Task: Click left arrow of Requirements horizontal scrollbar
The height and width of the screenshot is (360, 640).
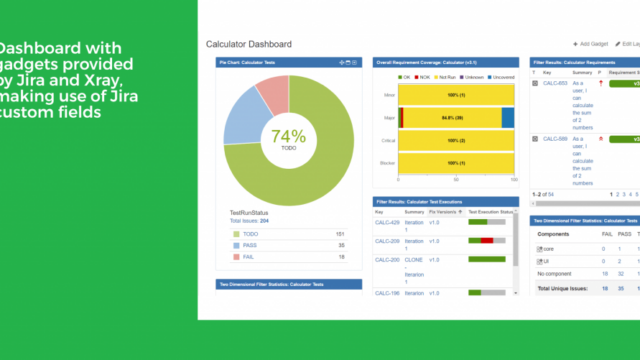Action: point(533,203)
